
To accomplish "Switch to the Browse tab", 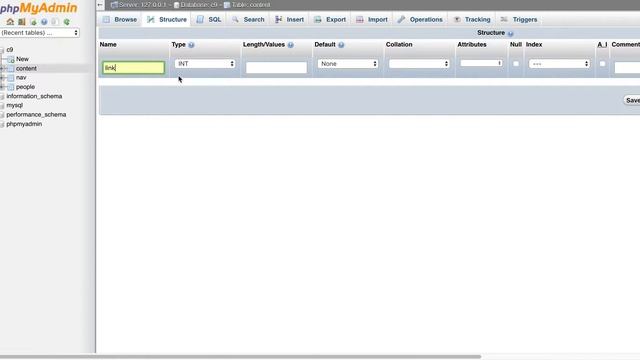I will pos(120,20).
